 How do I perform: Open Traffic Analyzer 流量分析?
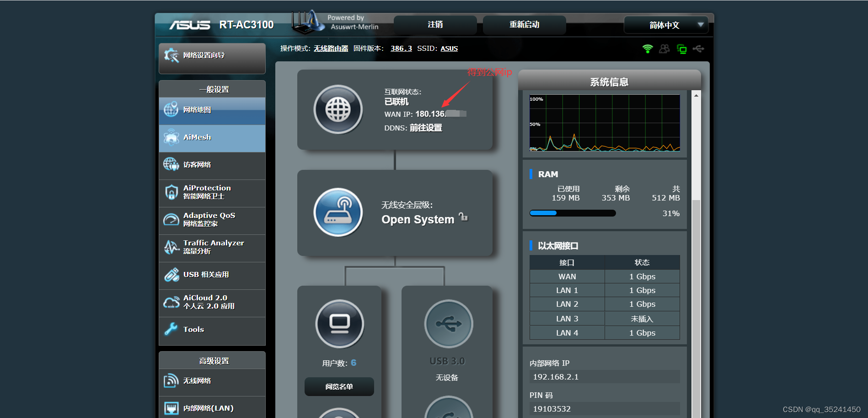tap(212, 248)
